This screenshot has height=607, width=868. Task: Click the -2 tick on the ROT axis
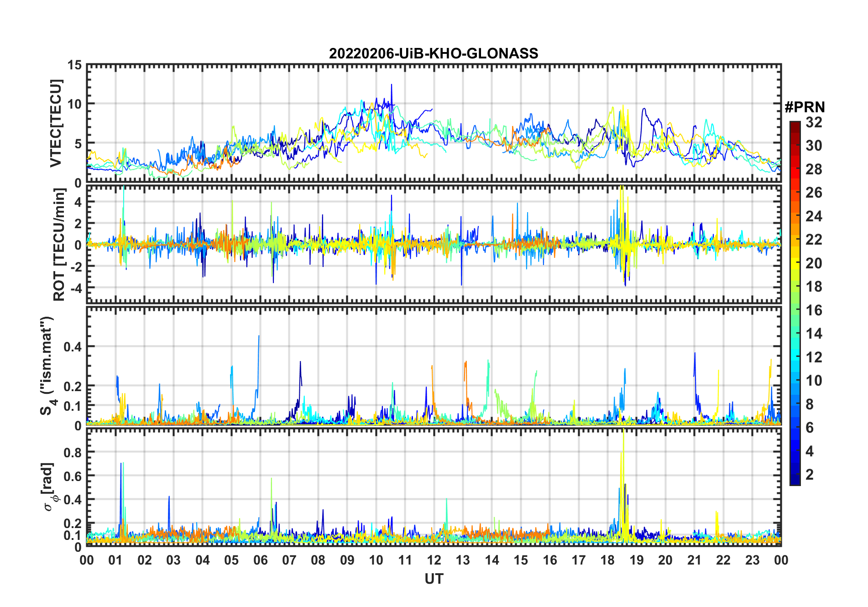pyautogui.click(x=76, y=267)
